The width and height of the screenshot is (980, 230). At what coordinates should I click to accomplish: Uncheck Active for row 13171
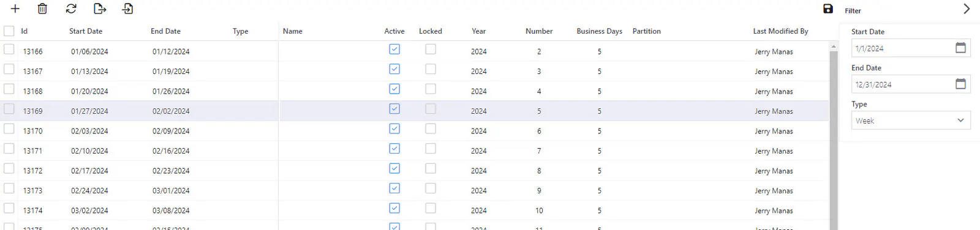click(x=394, y=149)
